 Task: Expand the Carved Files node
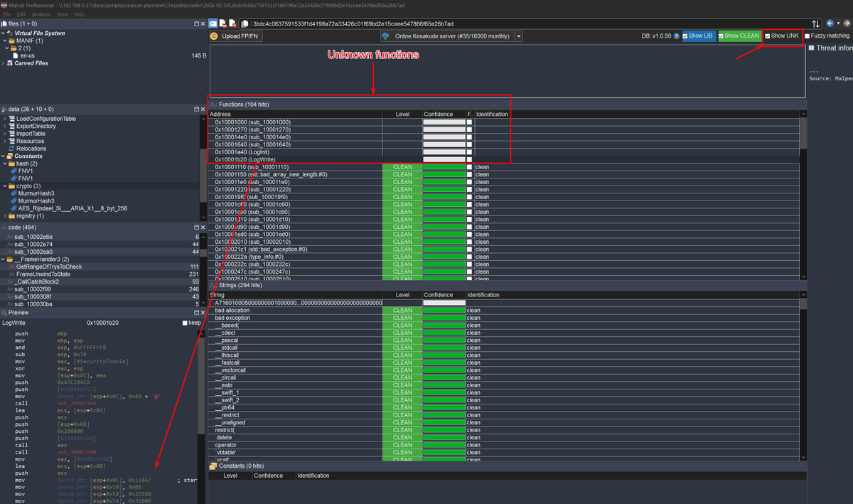[x=4, y=63]
